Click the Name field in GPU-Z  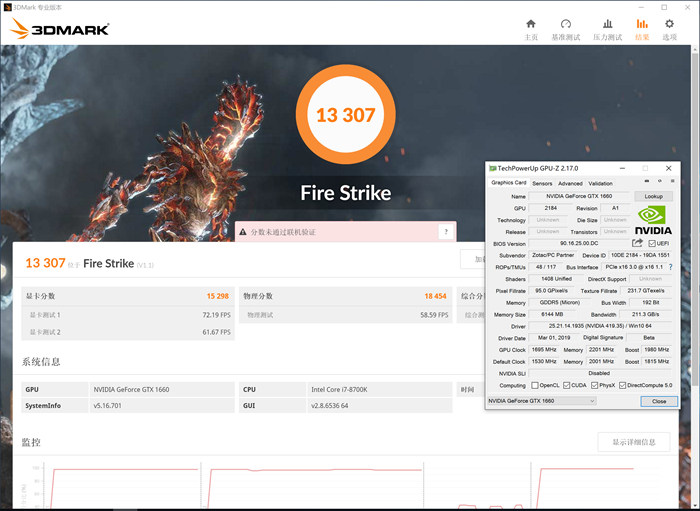click(579, 196)
